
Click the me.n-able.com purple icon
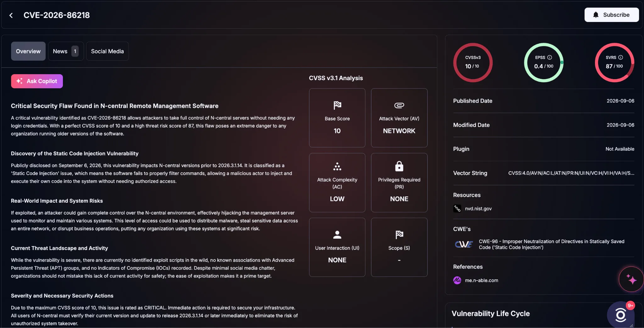tap(457, 280)
